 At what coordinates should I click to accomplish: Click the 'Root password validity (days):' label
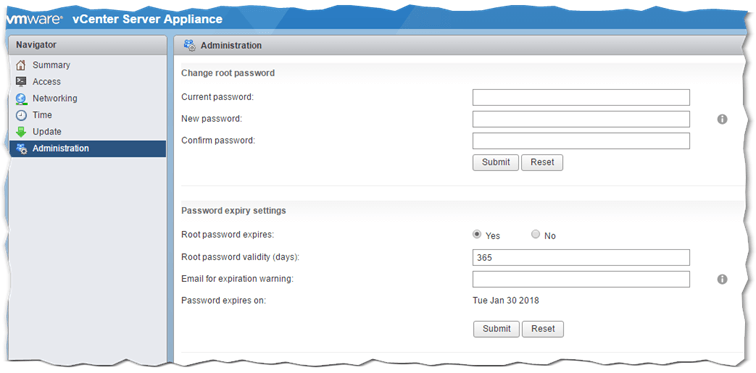pos(240,257)
